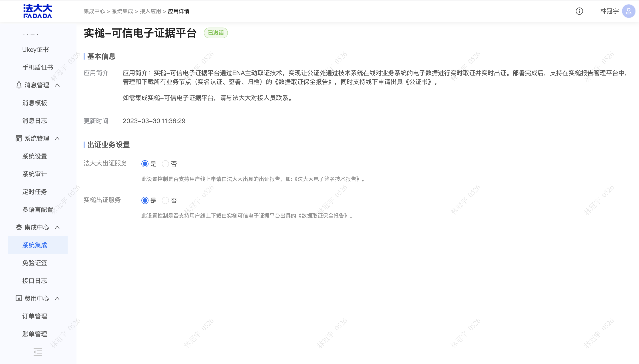The height and width of the screenshot is (364, 639).
Task: Click the 集成中心 layers icon
Action: pyautogui.click(x=19, y=227)
